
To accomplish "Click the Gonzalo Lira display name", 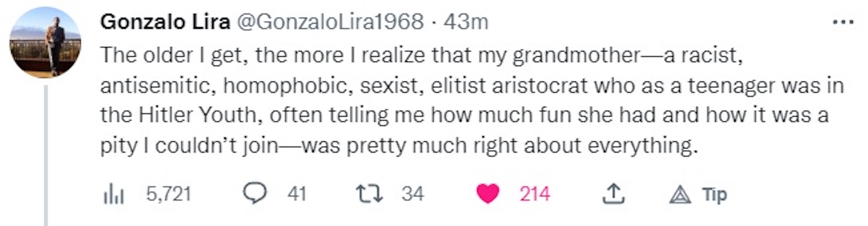I will 165,22.
